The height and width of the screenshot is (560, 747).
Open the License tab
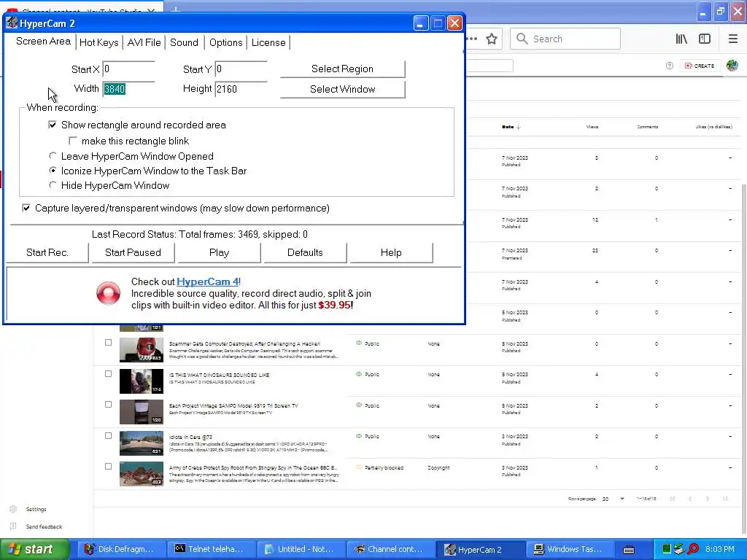268,42
